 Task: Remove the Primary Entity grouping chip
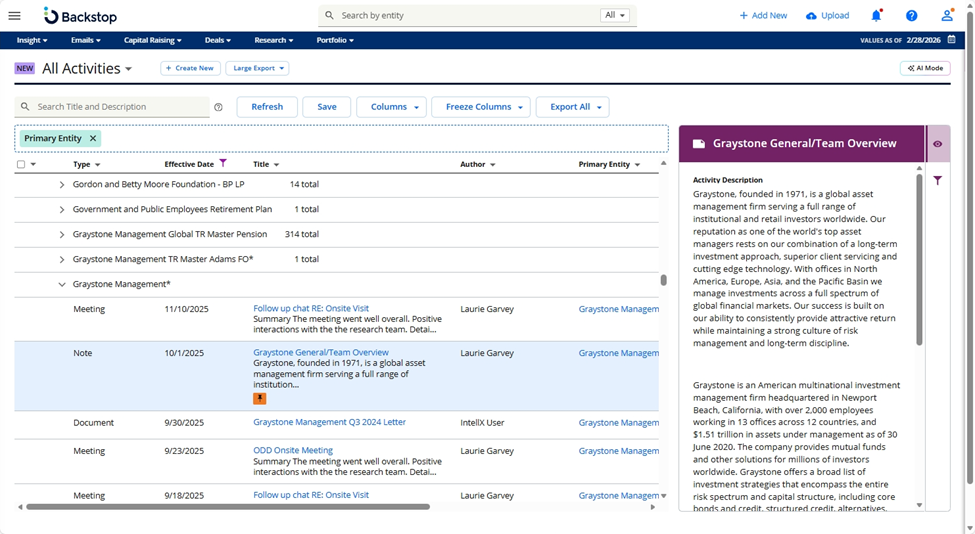[x=93, y=138]
